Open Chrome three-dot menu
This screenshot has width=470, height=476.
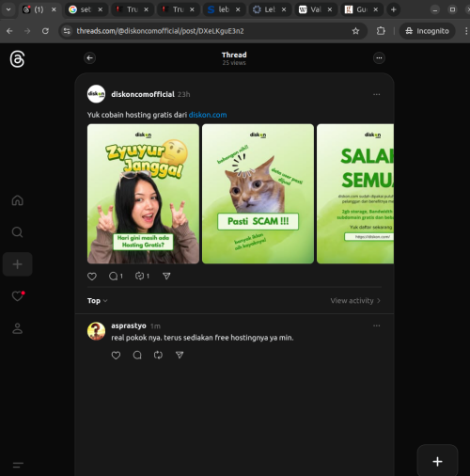(466, 31)
